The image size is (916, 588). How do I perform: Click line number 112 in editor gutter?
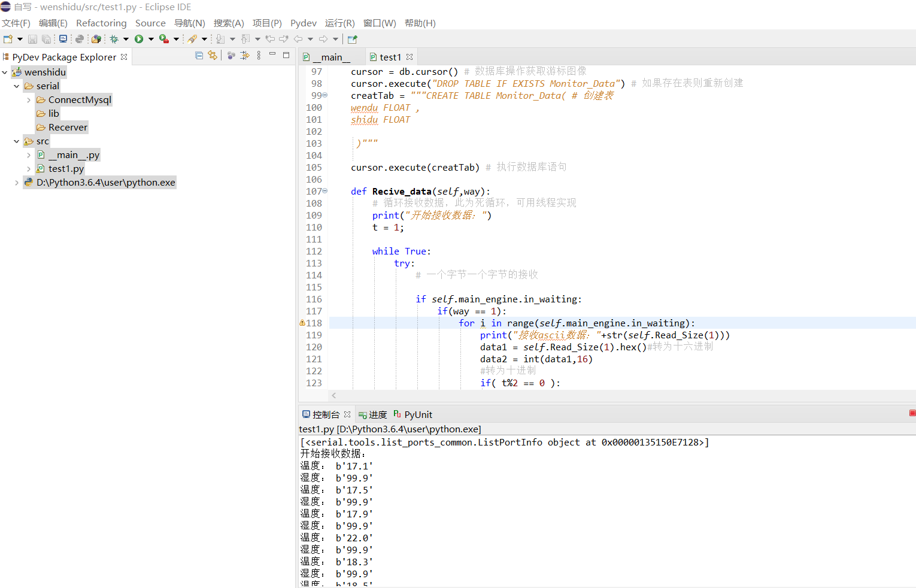pyautogui.click(x=314, y=251)
